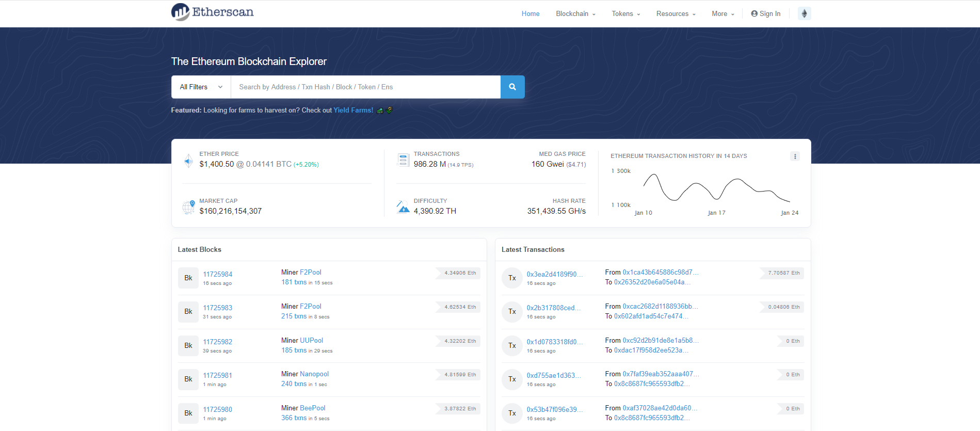The image size is (980, 431).
Task: Open miner Nanopool link
Action: (314, 374)
